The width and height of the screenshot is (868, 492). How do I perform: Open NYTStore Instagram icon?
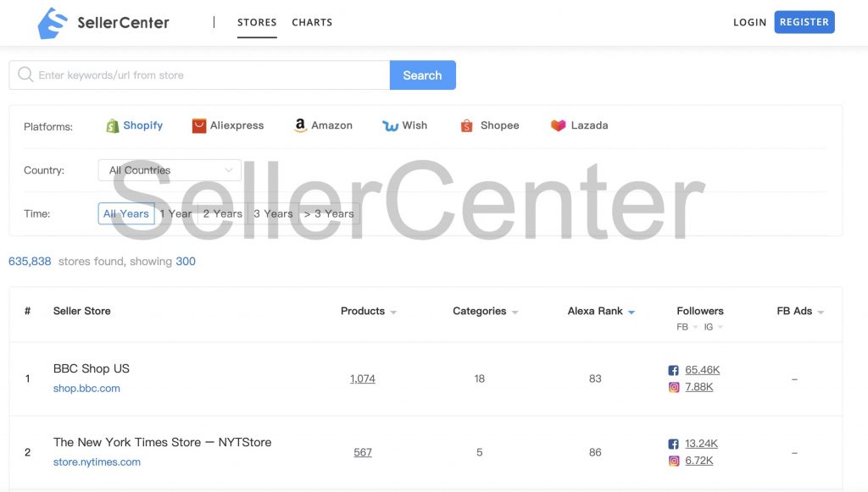point(674,461)
